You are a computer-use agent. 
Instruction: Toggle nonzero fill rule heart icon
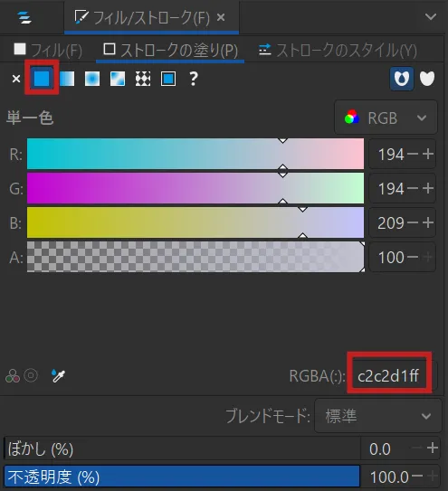tap(427, 79)
